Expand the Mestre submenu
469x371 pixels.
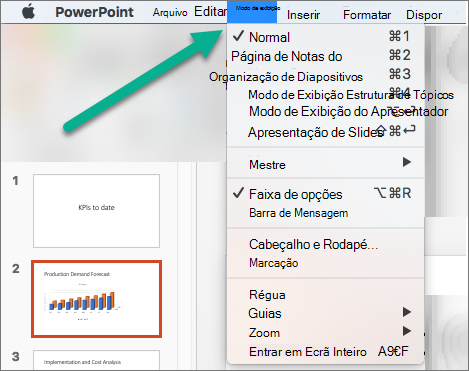[325, 164]
